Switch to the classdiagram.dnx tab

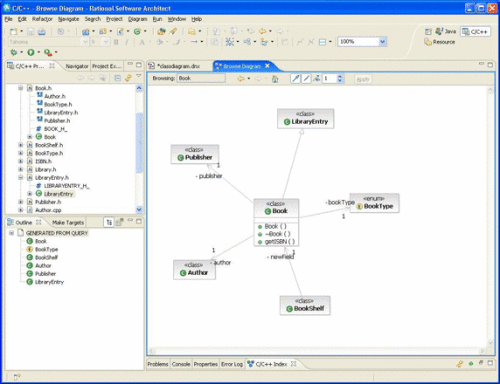coord(178,66)
